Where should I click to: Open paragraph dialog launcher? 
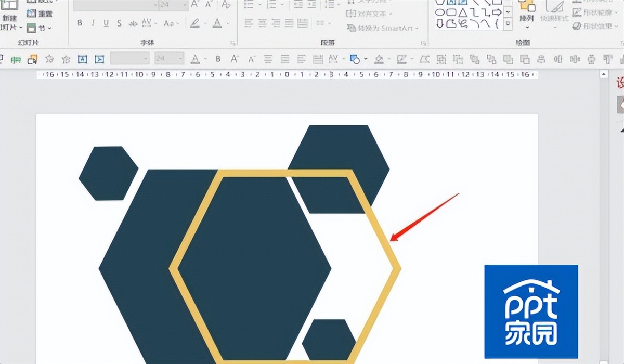coord(423,43)
